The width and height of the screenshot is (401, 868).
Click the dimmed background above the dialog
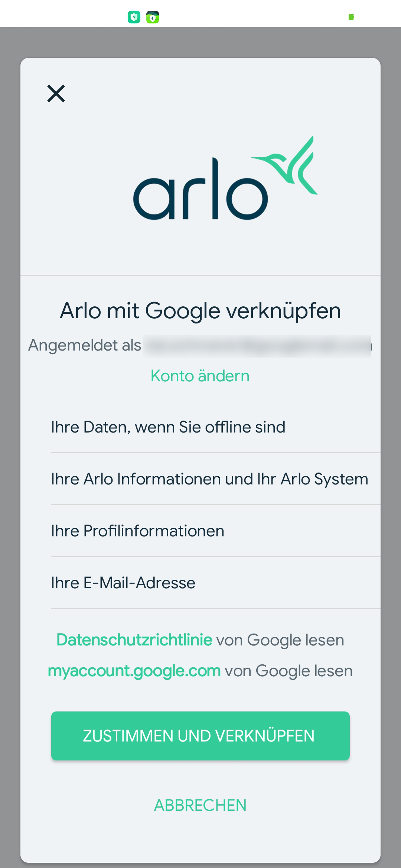coord(200,42)
